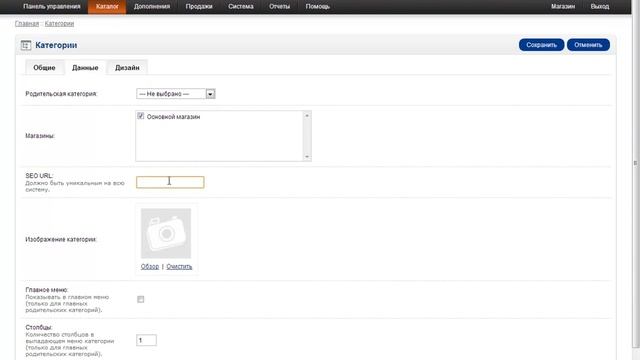This screenshot has width=640, height=360.
Task: Click the stores list scroll up arrow
Action: 307,116
